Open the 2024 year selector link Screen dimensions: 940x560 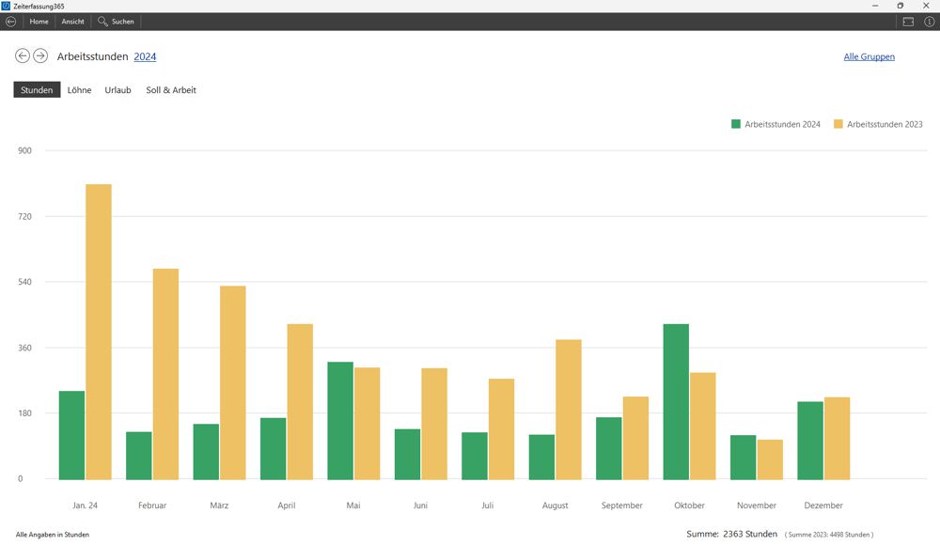tap(145, 56)
